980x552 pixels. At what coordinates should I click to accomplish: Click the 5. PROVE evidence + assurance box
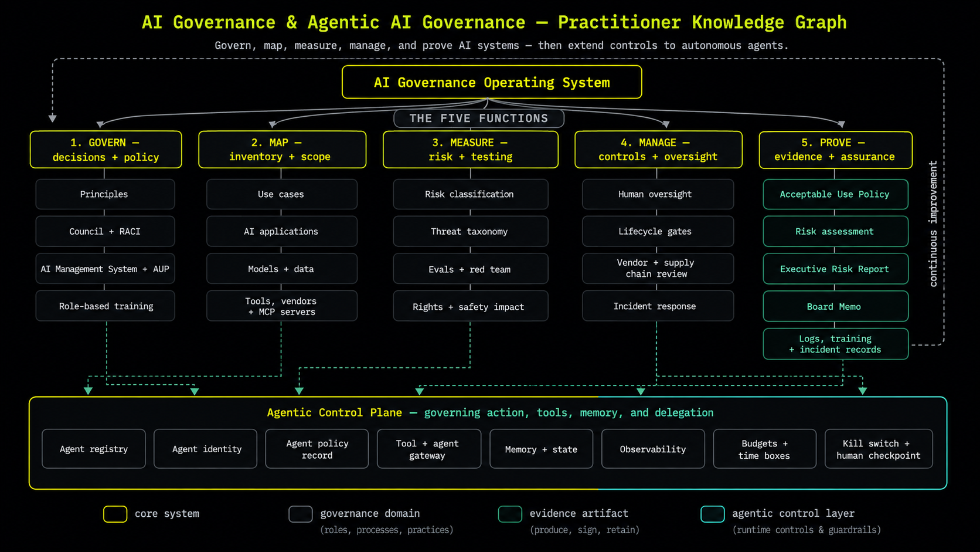[x=835, y=150]
